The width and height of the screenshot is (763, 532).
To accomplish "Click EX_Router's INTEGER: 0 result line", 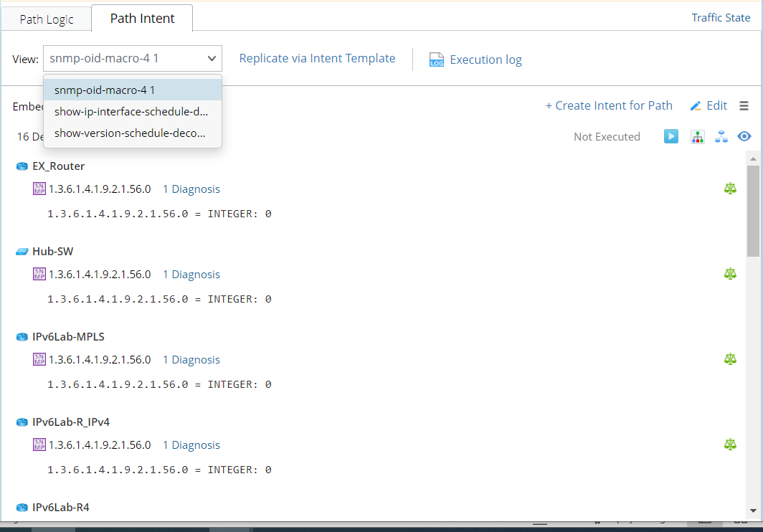I will (159, 214).
